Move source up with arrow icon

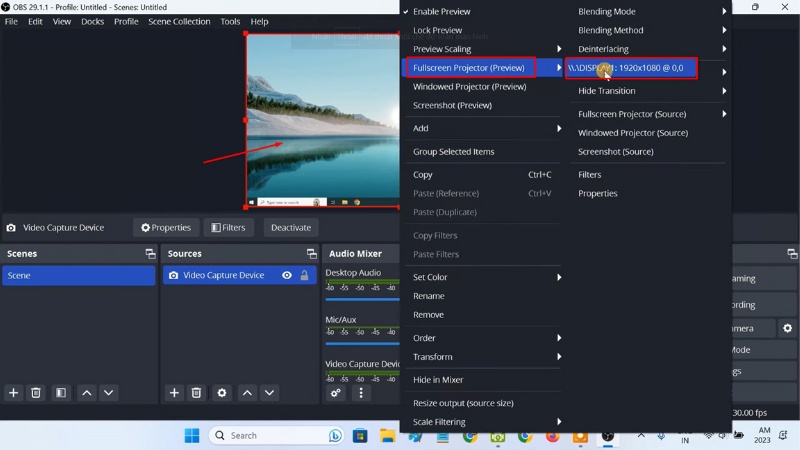(x=247, y=393)
